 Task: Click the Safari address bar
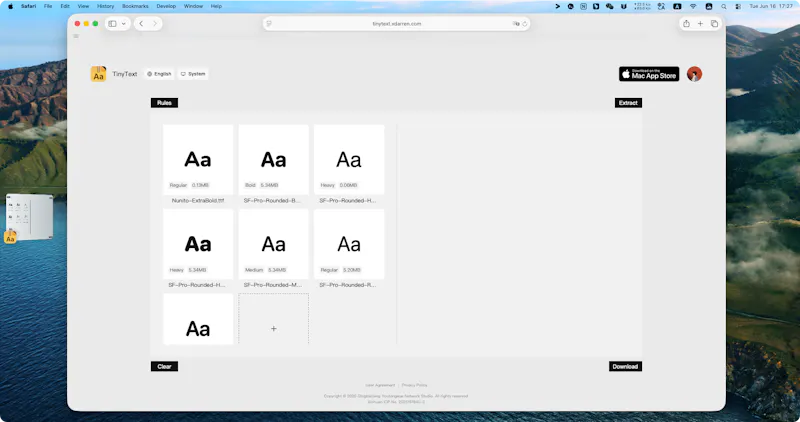[396, 23]
